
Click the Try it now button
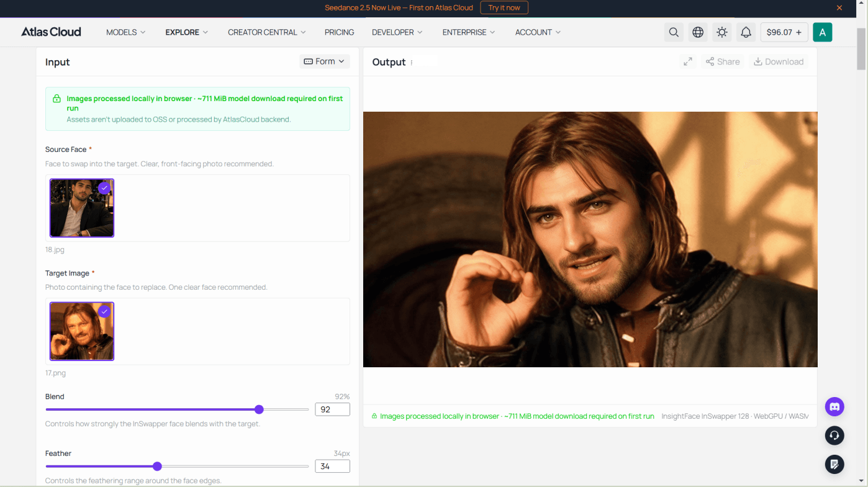tap(504, 7)
